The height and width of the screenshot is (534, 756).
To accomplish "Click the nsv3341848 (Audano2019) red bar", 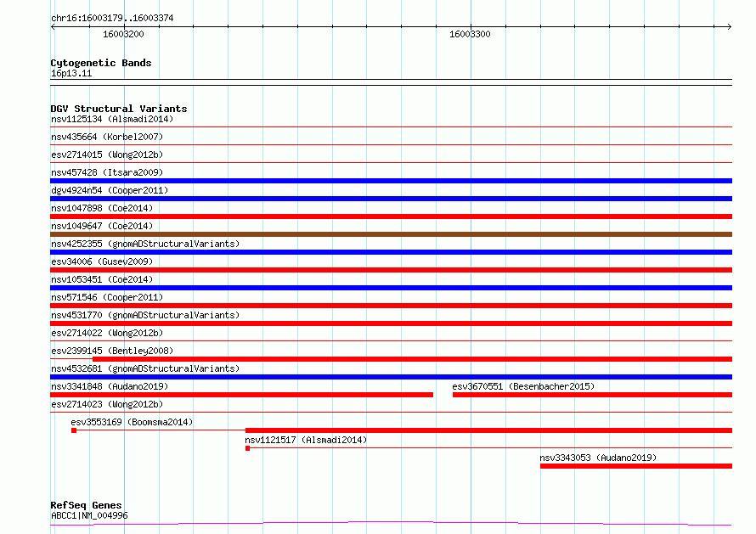I will coord(241,395).
